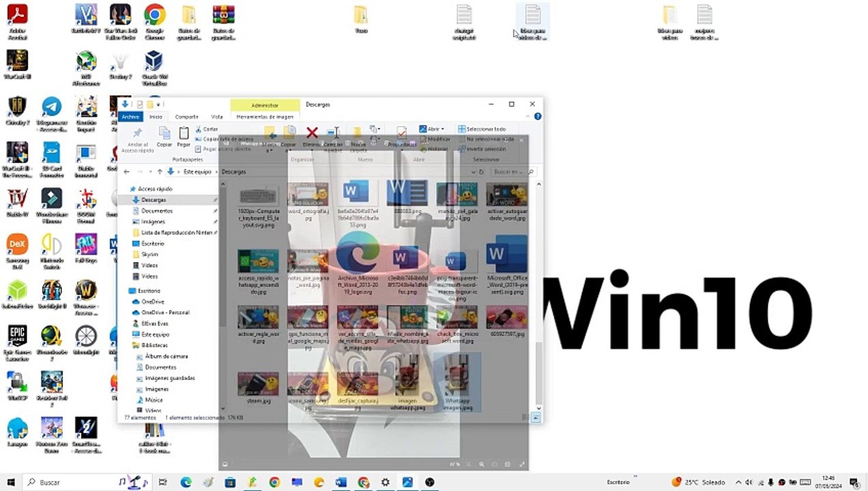Click the Windows Start button
Screen dimensions: 868x491
coord(10,482)
